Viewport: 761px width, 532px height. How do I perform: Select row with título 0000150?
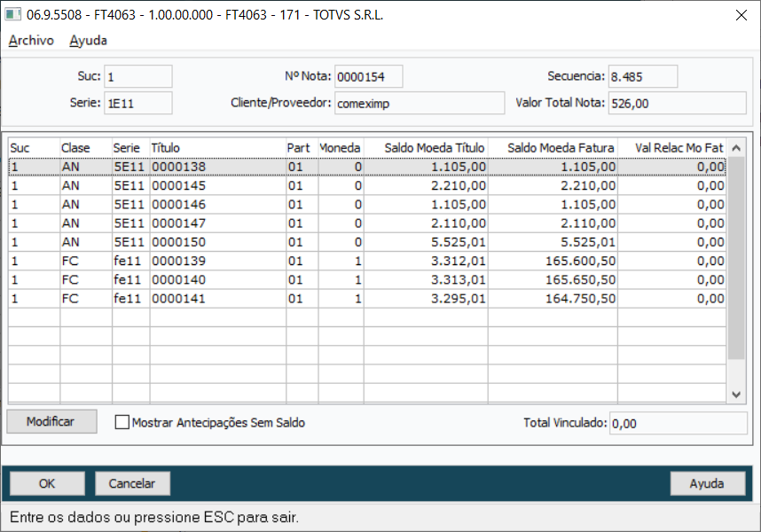click(x=367, y=242)
